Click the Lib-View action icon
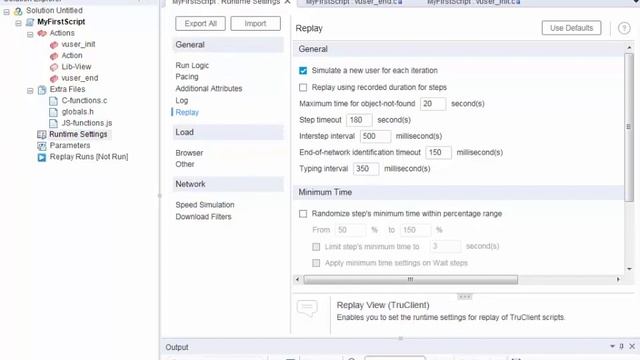The width and height of the screenshot is (640, 360). (x=54, y=67)
